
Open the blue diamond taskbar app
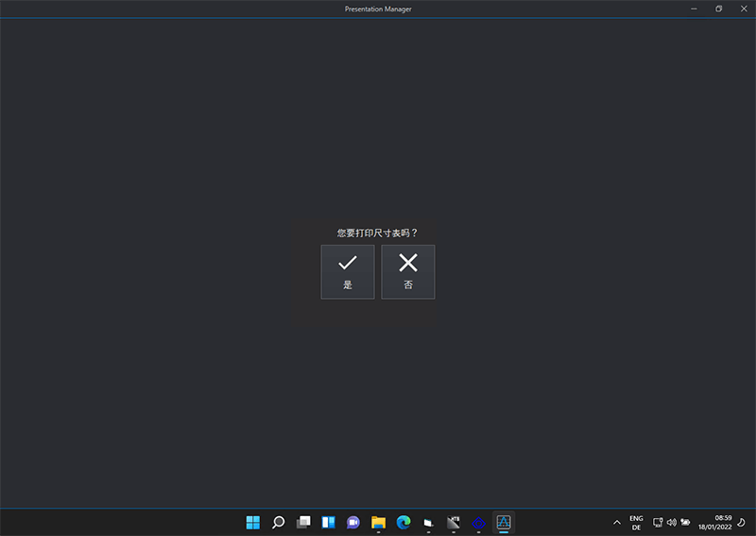click(x=479, y=522)
